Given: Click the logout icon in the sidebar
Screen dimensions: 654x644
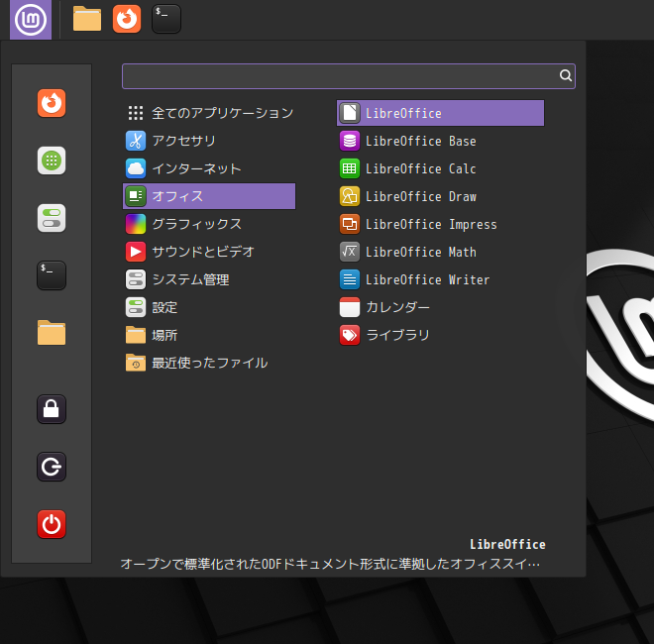Looking at the screenshot, I should 52,467.
